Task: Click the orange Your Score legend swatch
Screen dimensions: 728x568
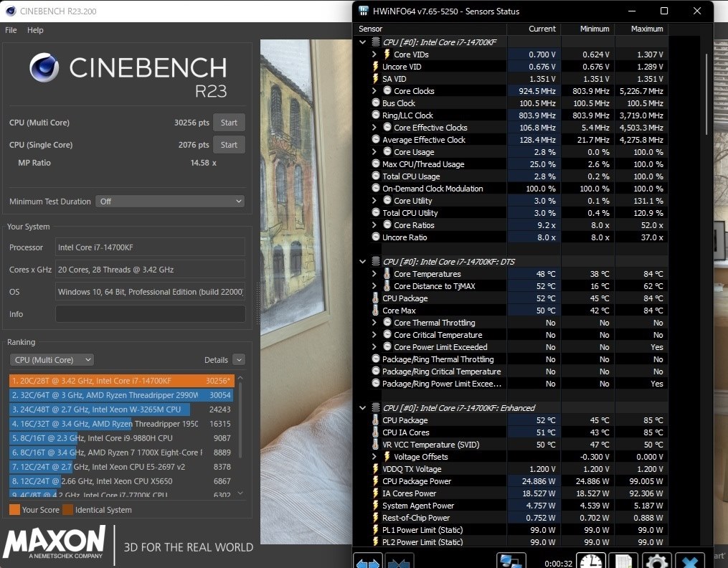Action: 14,509
